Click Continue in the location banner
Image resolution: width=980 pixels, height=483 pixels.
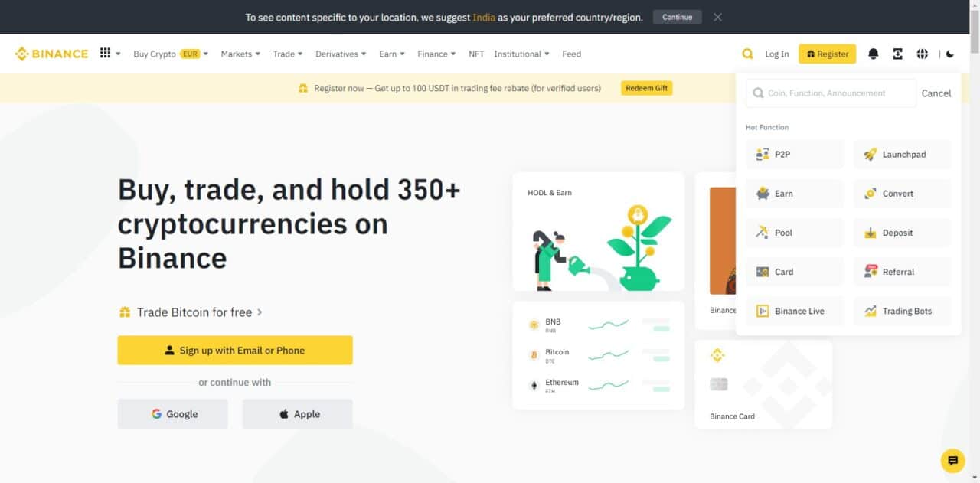(x=677, y=17)
